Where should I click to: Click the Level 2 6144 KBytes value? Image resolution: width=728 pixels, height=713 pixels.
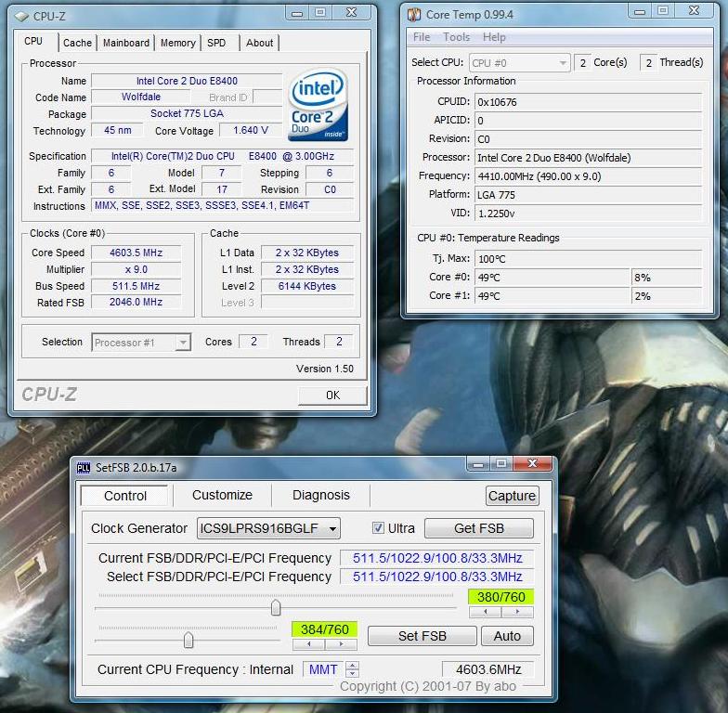pos(307,286)
